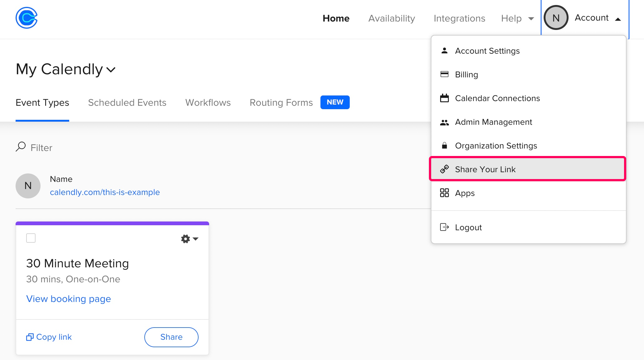This screenshot has width=644, height=360.
Task: Choose Admin Management option
Action: [x=529, y=122]
